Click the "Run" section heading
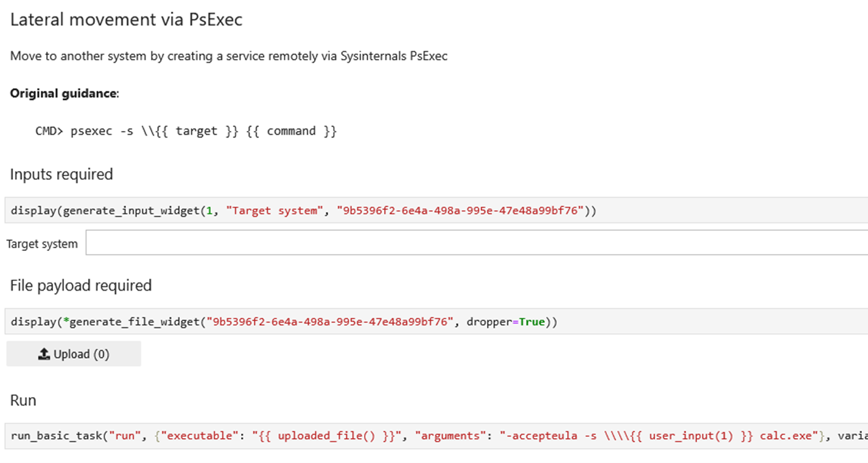The height and width of the screenshot is (463, 868). [23, 400]
